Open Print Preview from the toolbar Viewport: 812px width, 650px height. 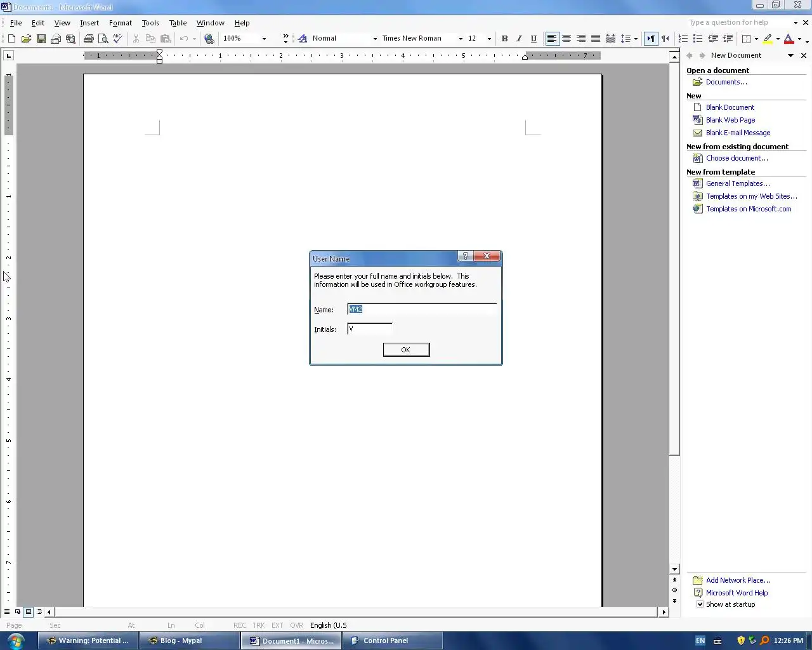click(103, 39)
